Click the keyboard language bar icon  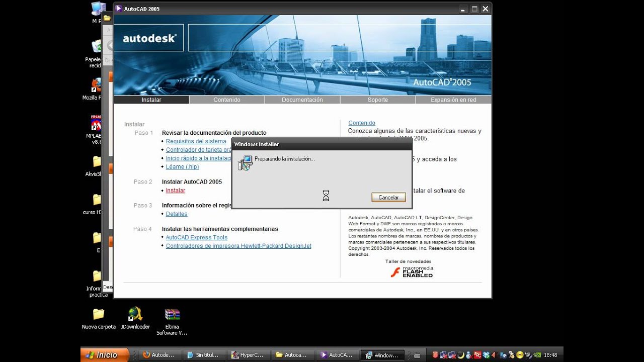pyautogui.click(x=417, y=355)
